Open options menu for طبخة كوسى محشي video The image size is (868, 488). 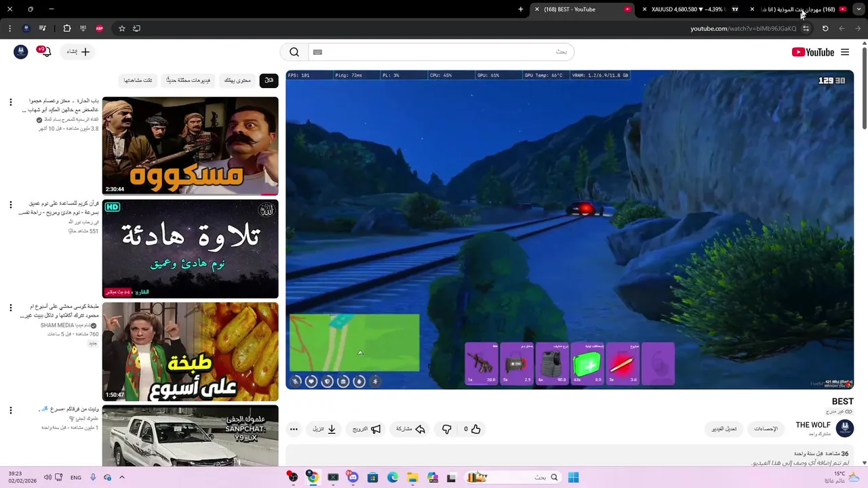point(10,308)
